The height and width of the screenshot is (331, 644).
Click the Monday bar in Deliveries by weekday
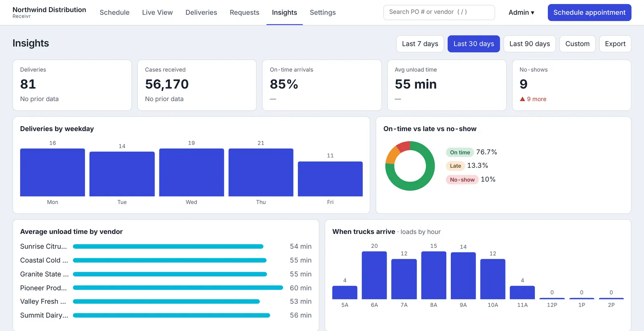click(53, 172)
